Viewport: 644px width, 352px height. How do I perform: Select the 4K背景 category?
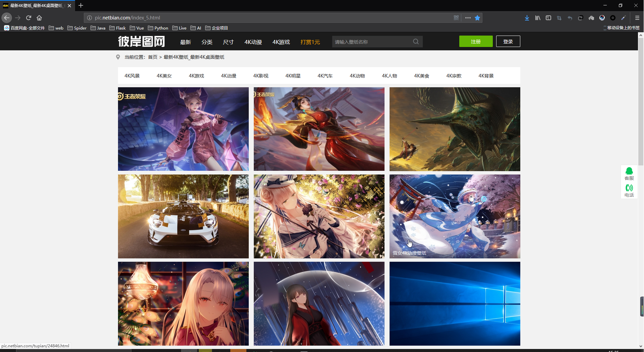(x=486, y=76)
